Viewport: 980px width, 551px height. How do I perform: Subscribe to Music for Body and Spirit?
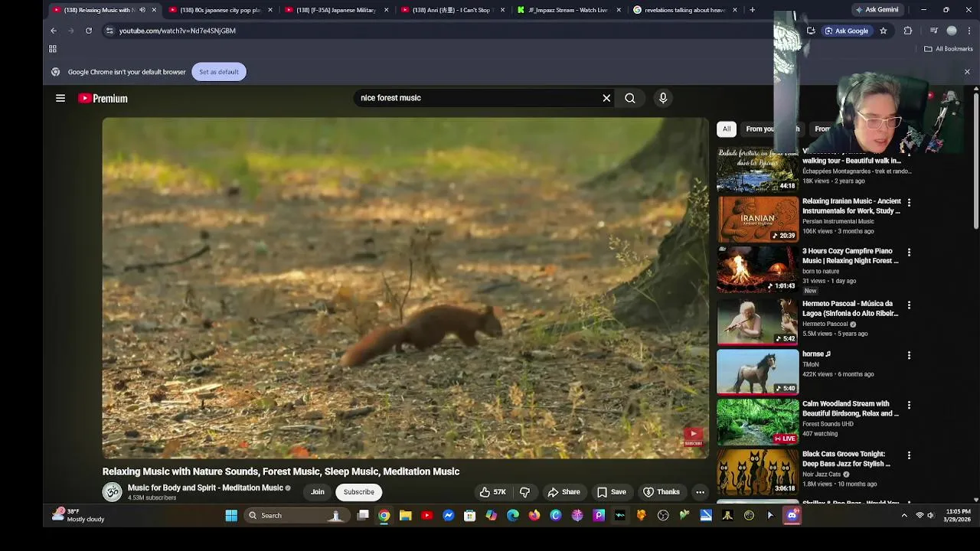pyautogui.click(x=359, y=492)
